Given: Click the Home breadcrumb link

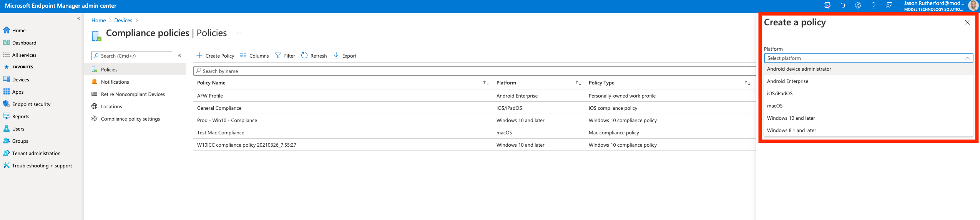Looking at the screenshot, I should pyautogui.click(x=98, y=20).
